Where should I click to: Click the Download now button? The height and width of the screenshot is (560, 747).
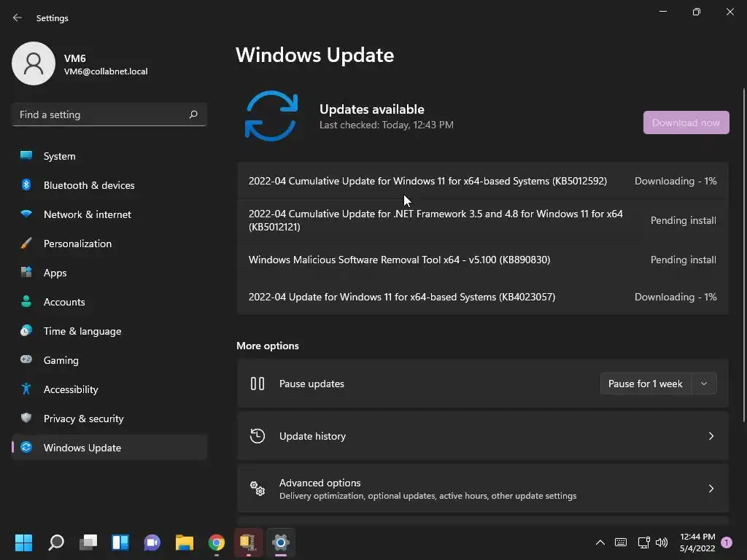point(686,122)
